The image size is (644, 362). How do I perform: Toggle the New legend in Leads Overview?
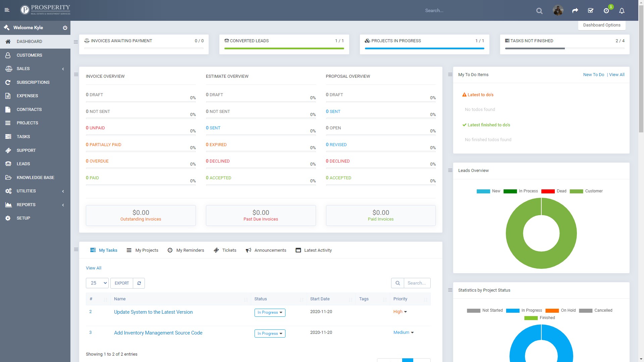click(488, 191)
